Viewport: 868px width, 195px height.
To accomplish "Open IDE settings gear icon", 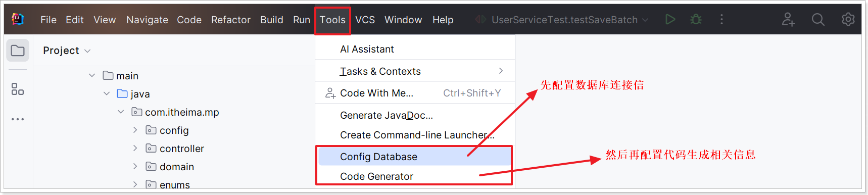I will (848, 19).
